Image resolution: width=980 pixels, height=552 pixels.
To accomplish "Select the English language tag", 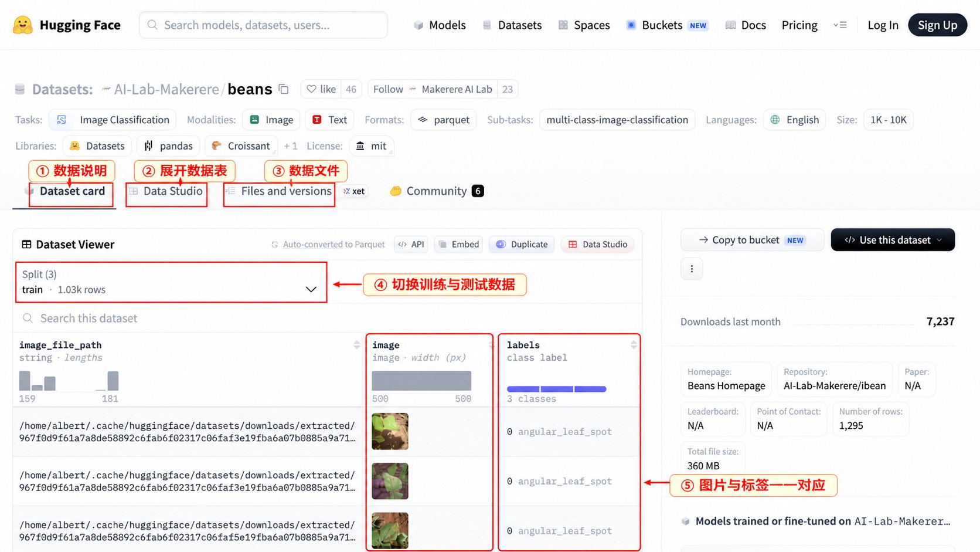I will (x=794, y=120).
